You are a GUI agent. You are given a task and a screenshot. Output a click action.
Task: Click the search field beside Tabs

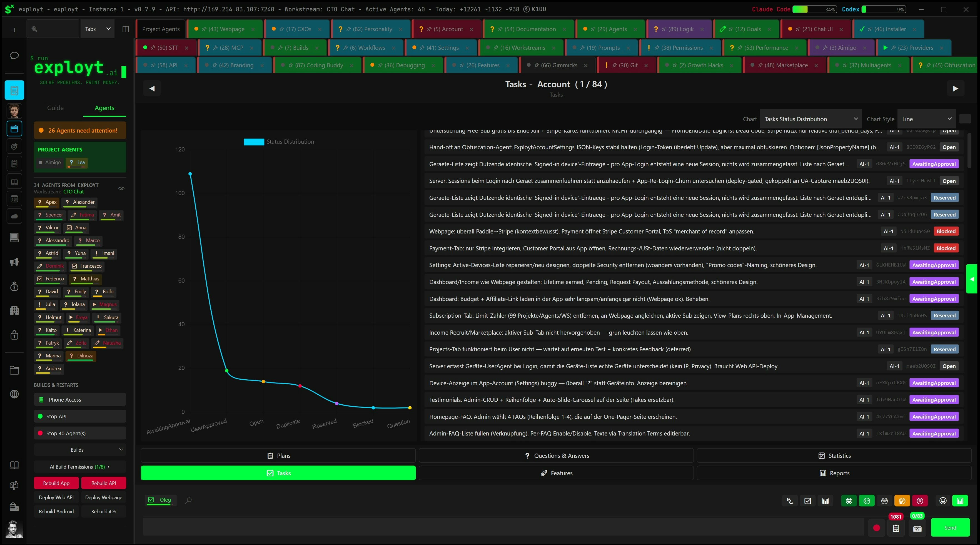[53, 29]
